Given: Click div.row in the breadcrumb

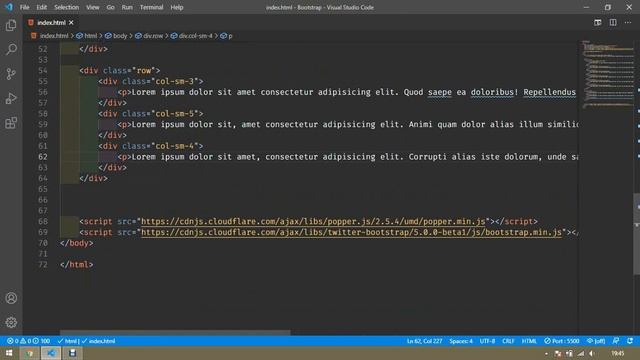Looking at the screenshot, I should (149, 36).
